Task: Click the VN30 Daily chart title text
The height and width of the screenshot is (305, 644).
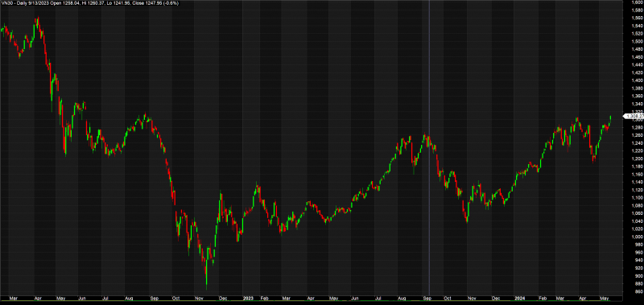Action: (90, 3)
